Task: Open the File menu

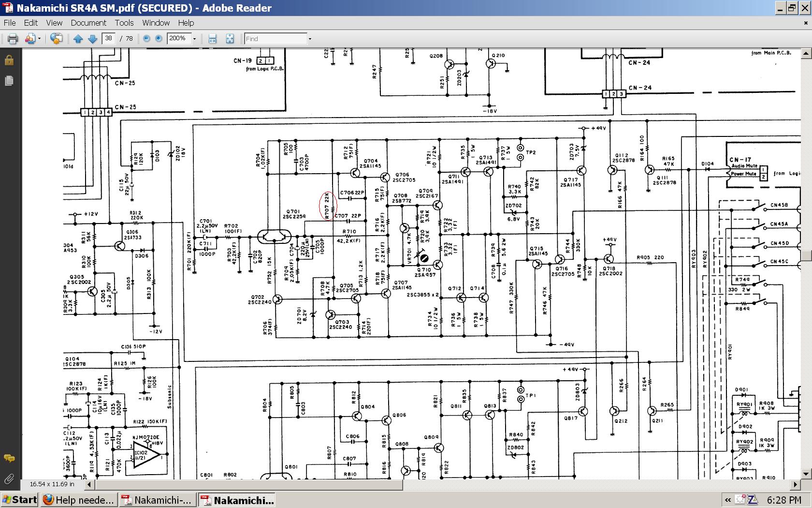Action: [10, 23]
